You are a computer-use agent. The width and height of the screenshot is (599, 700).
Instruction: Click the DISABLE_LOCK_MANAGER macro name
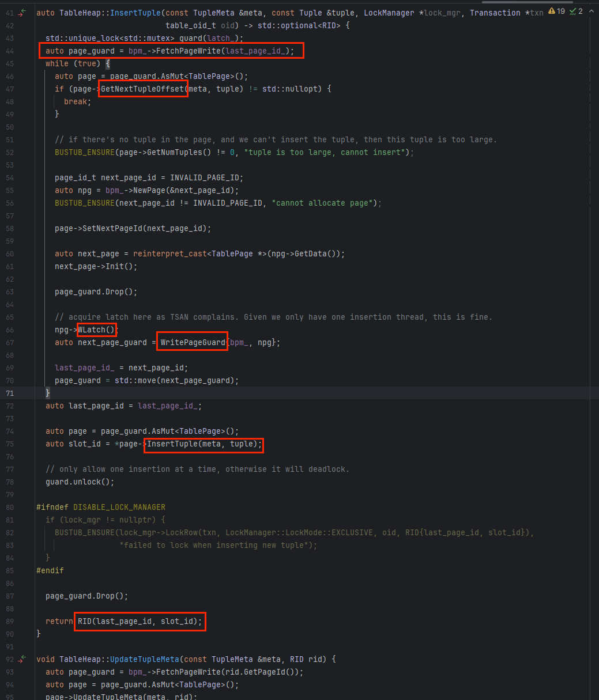coord(119,507)
